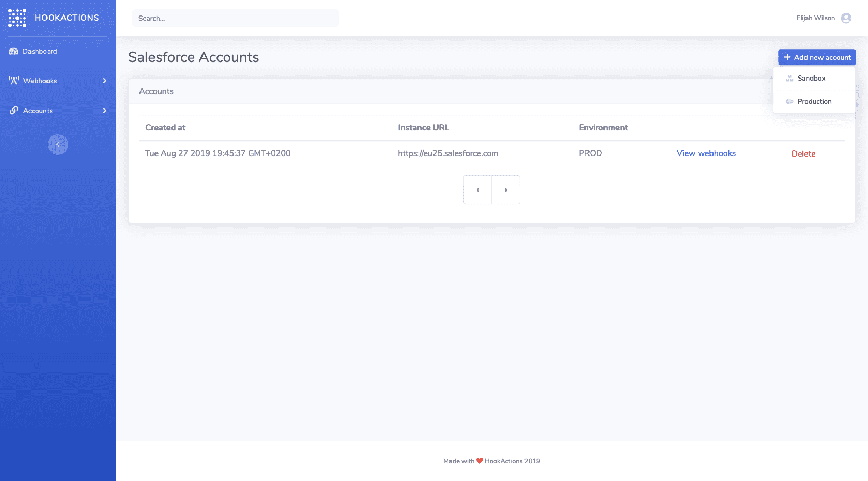Viewport: 868px width, 481px height.
Task: Click the user avatar icon beside Elijah Wilson
Action: pos(846,18)
